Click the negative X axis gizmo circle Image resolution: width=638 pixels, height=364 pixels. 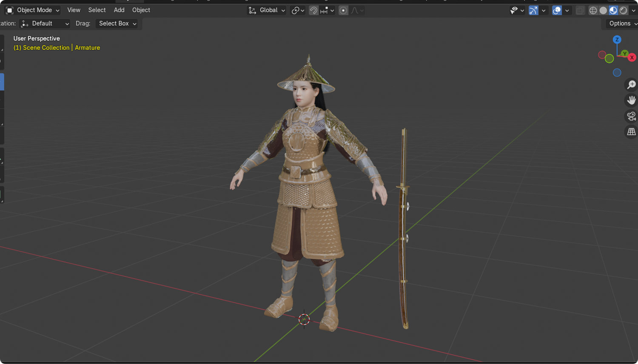coord(602,55)
